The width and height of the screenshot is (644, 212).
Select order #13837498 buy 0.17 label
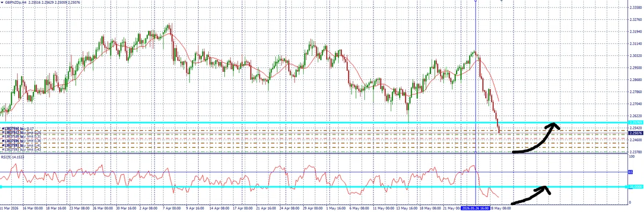pyautogui.click(x=18, y=129)
